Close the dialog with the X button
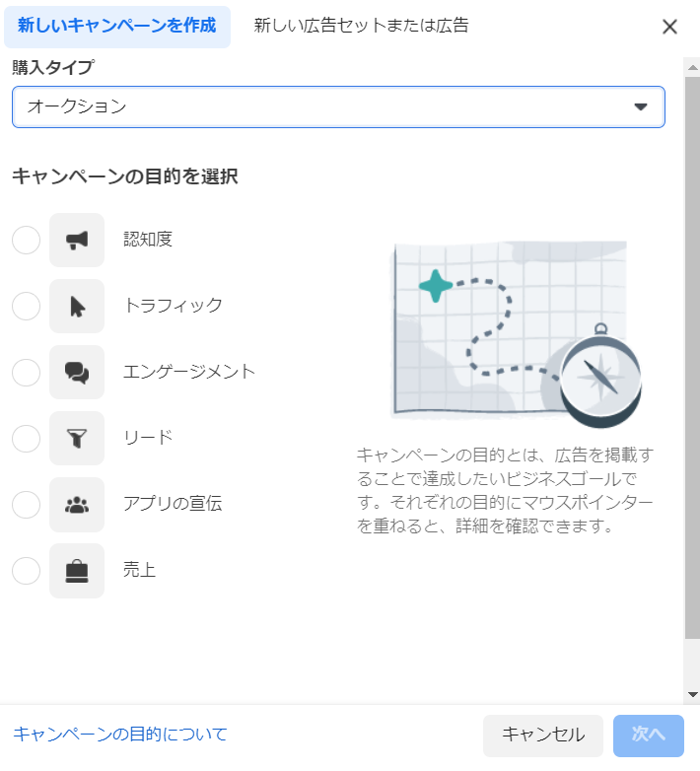The height and width of the screenshot is (771, 700). point(669,27)
